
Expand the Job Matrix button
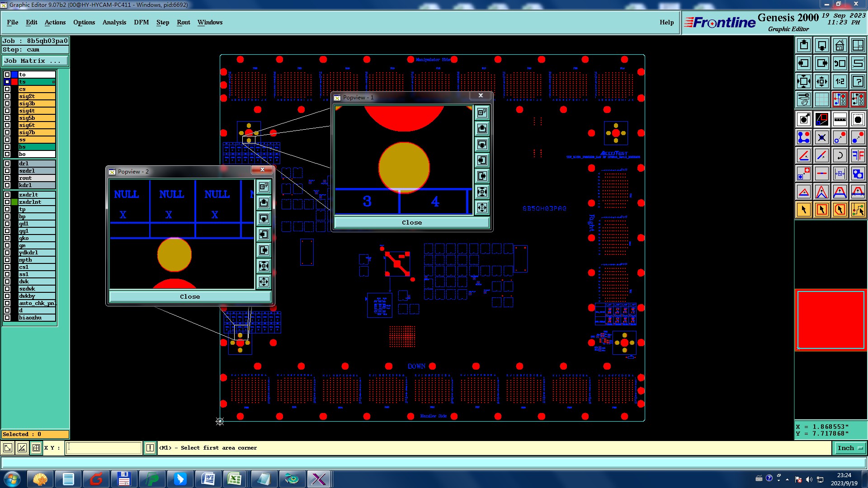coord(35,61)
